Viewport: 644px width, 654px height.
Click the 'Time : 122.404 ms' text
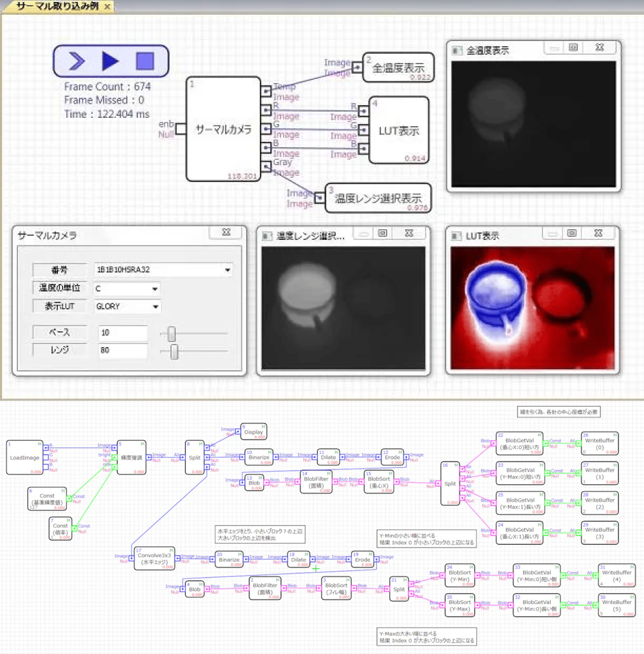point(107,114)
